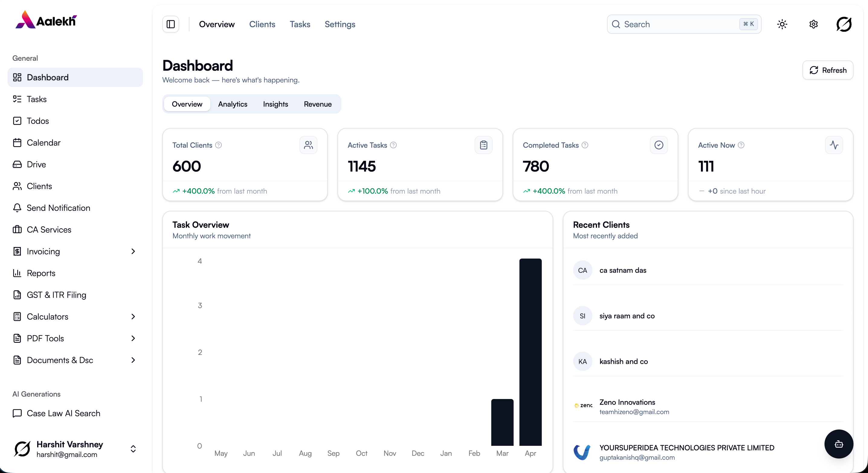Open settings via the gear icon

click(x=813, y=24)
